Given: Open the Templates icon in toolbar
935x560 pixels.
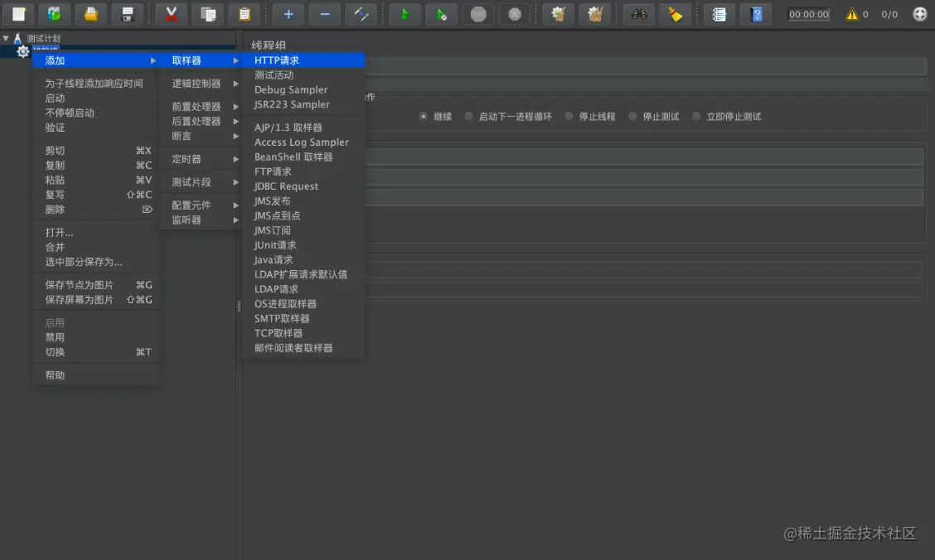Looking at the screenshot, I should click(54, 14).
